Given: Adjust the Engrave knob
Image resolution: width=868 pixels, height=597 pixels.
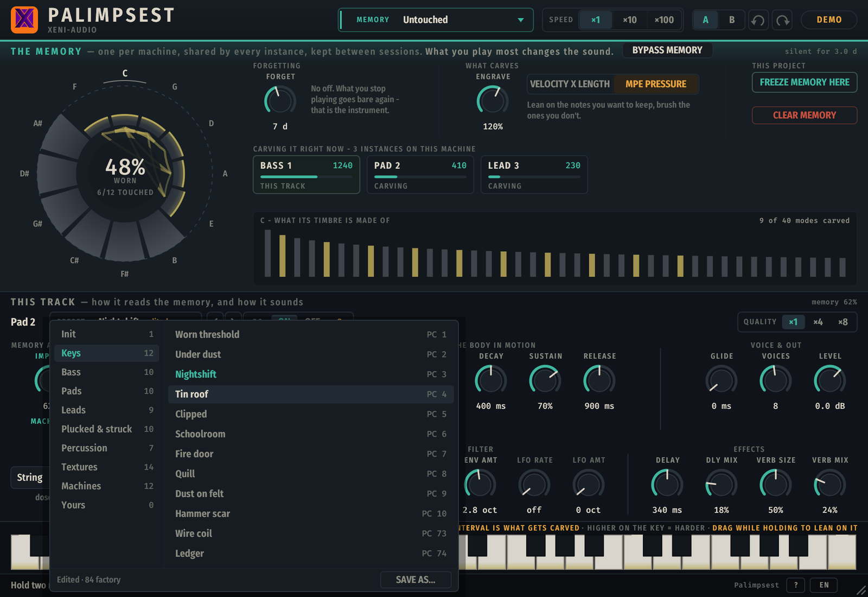Looking at the screenshot, I should click(493, 101).
